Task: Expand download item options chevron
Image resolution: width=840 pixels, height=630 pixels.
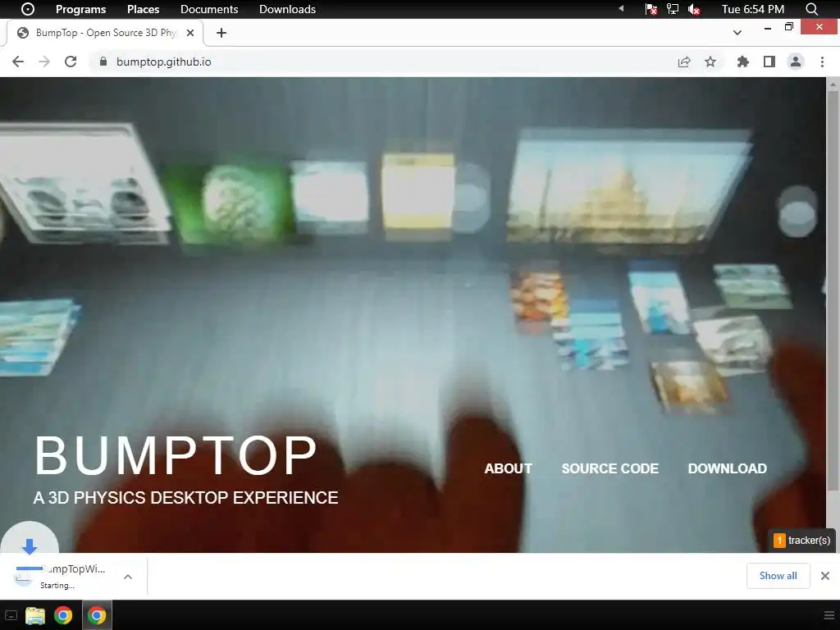Action: (x=128, y=577)
